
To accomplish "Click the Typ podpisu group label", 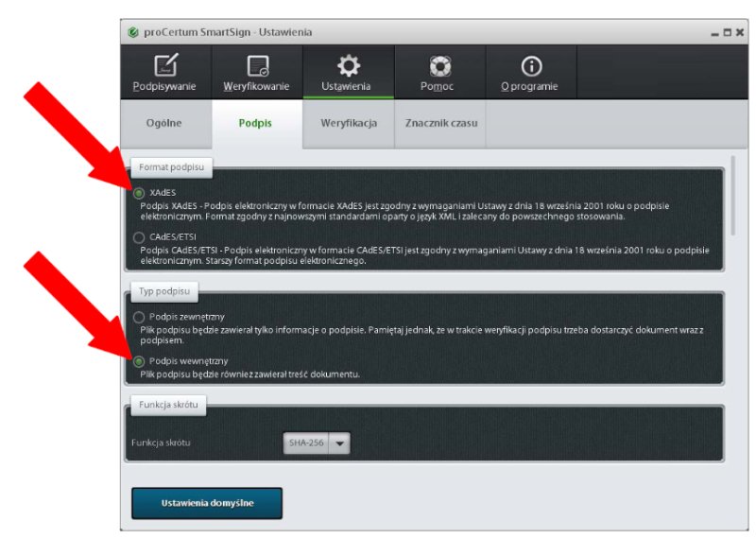I will click(x=164, y=291).
